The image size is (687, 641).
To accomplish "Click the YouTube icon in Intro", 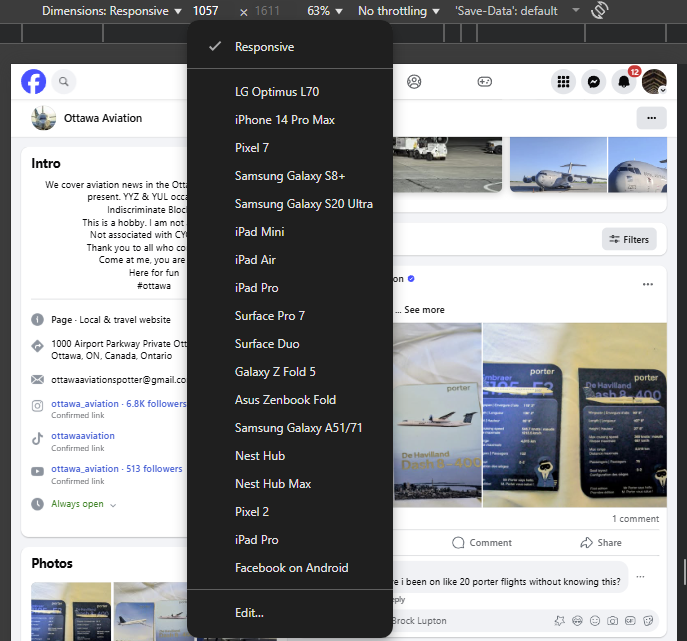I will (x=38, y=471).
